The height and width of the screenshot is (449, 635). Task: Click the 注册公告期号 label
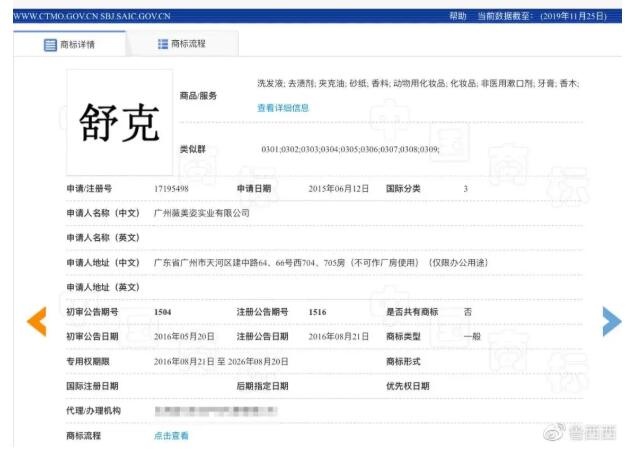[x=262, y=312]
